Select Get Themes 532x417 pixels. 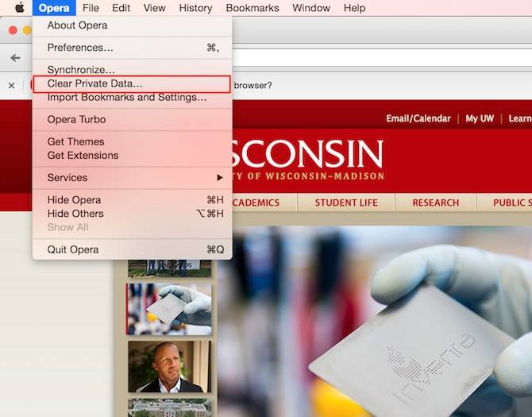click(x=133, y=141)
